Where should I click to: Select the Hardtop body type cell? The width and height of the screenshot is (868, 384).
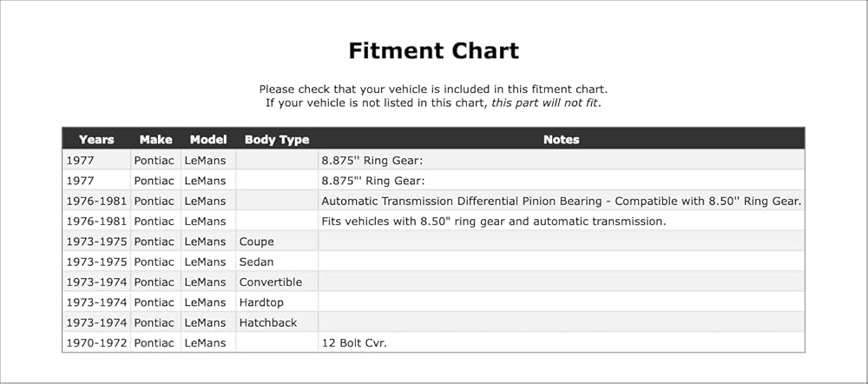pos(277,302)
